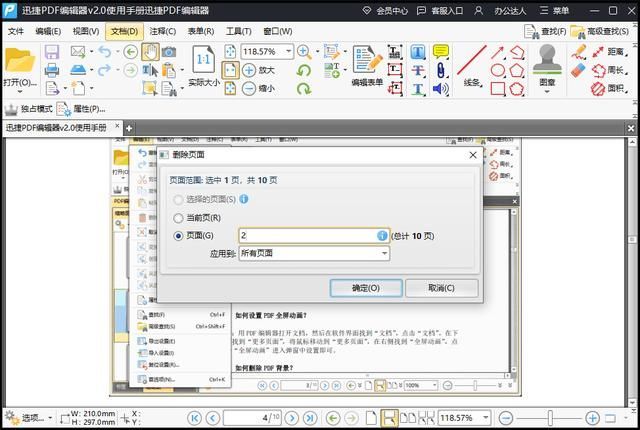Open 高级查找(S) advanced search
The image size is (640, 430).
click(600, 31)
